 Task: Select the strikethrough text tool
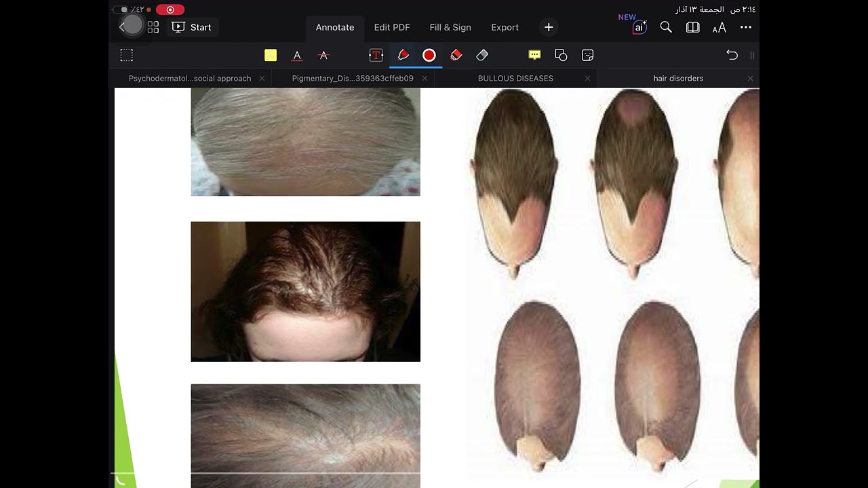click(x=323, y=55)
